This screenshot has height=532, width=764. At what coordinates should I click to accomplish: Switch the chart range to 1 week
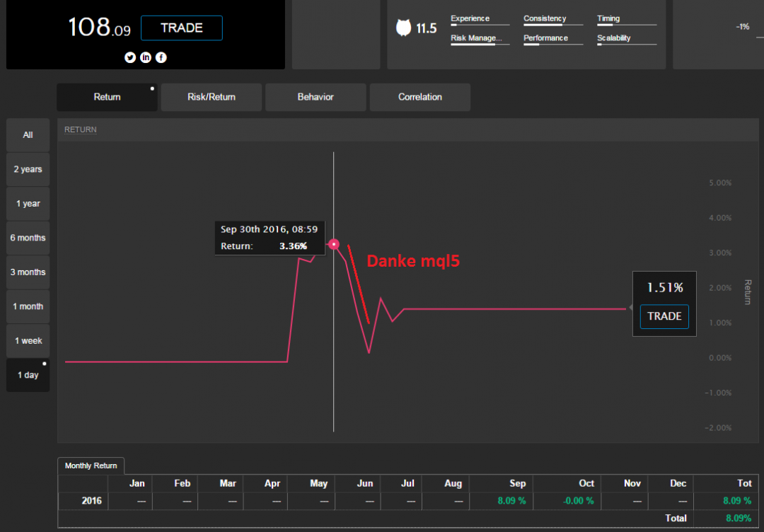[x=28, y=341]
